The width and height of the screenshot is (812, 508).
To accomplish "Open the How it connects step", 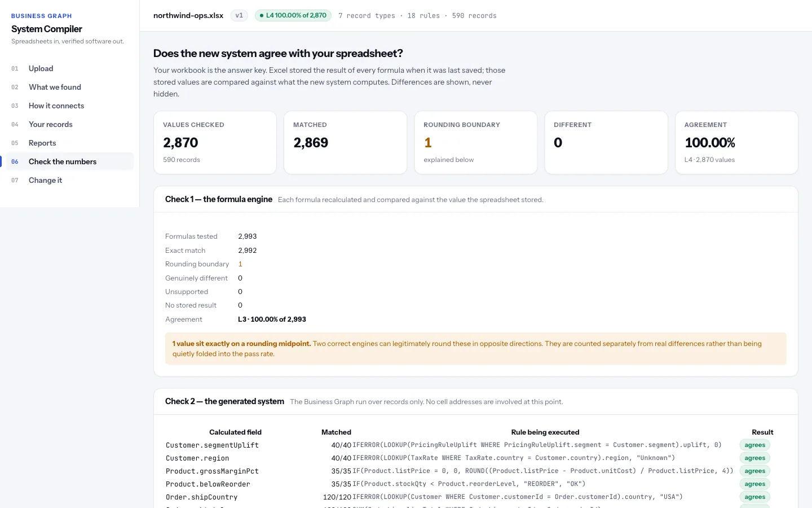I will (69, 106).
